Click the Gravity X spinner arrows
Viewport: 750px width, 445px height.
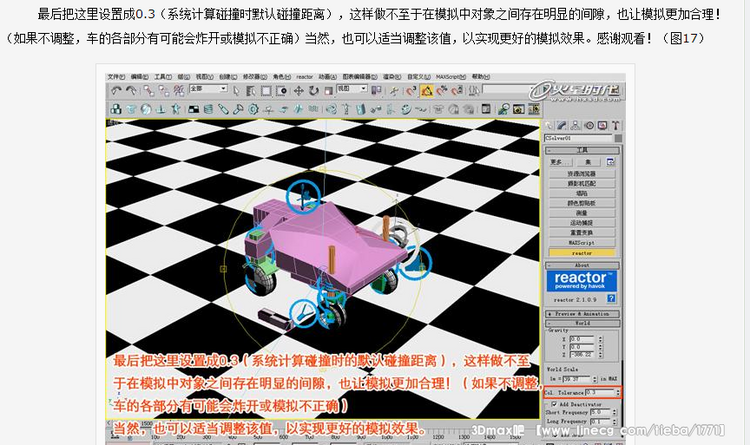[600, 339]
